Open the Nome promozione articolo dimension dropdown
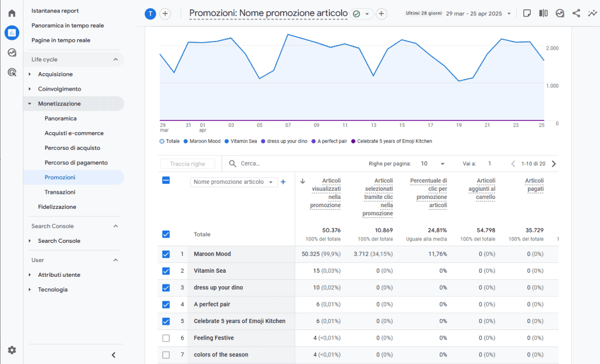This screenshot has height=364, width=600. [233, 182]
